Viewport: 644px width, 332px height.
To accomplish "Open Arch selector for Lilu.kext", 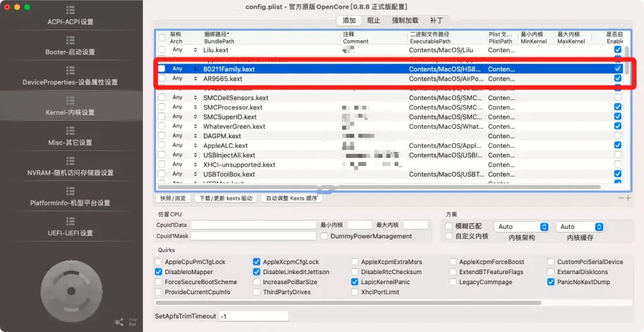I will pyautogui.click(x=184, y=50).
